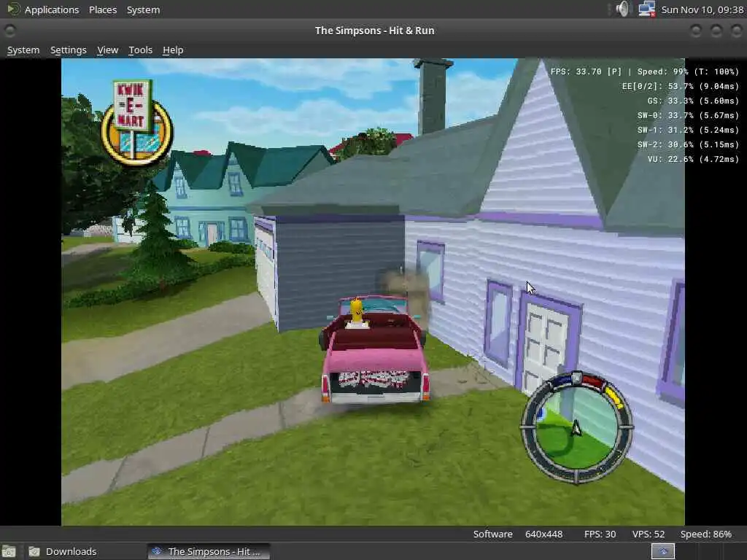
Task: Click the Applications menu logo icon
Action: click(x=13, y=9)
